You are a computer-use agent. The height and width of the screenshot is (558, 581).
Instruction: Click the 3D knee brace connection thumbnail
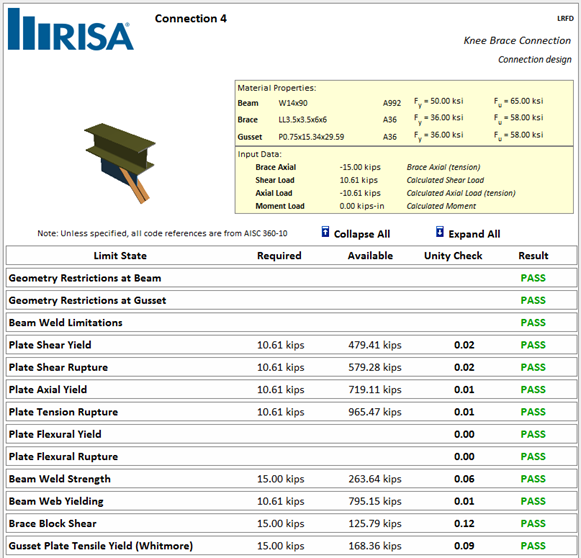pos(120,163)
